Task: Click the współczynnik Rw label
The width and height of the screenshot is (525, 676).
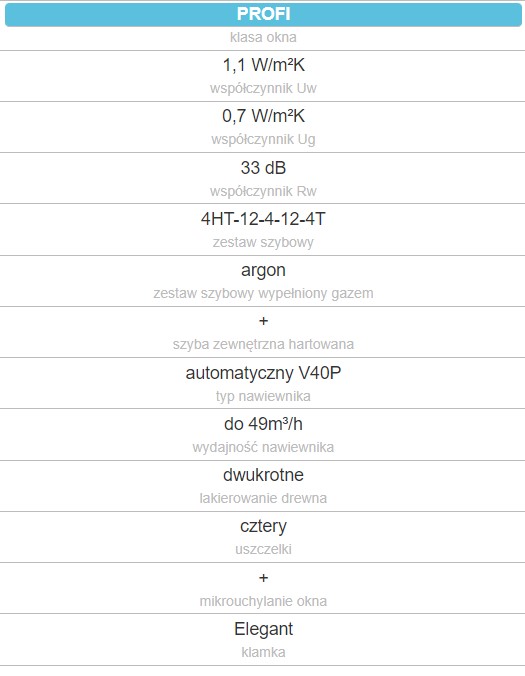Action: 263,191
